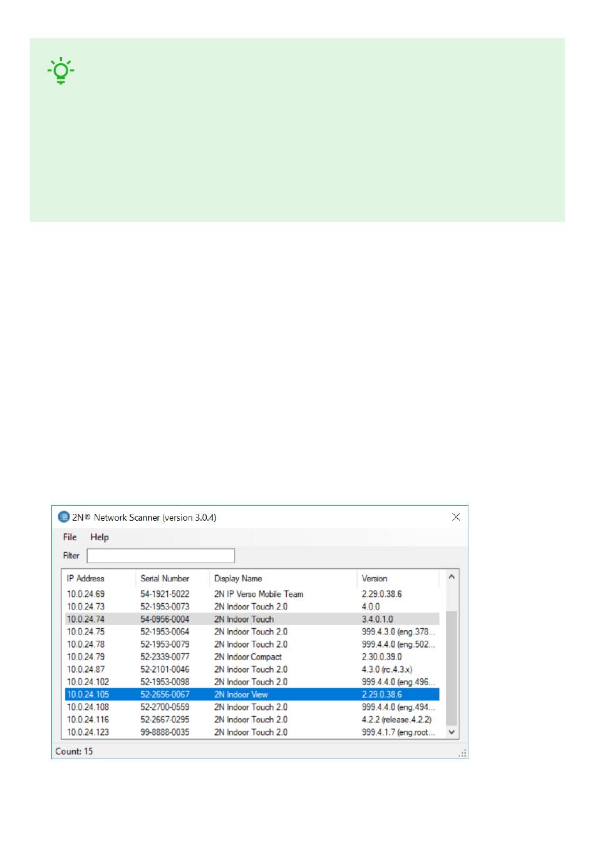Select the row with IP 10.0.24.102
Viewport: 595px width, 868px height.
(x=252, y=682)
